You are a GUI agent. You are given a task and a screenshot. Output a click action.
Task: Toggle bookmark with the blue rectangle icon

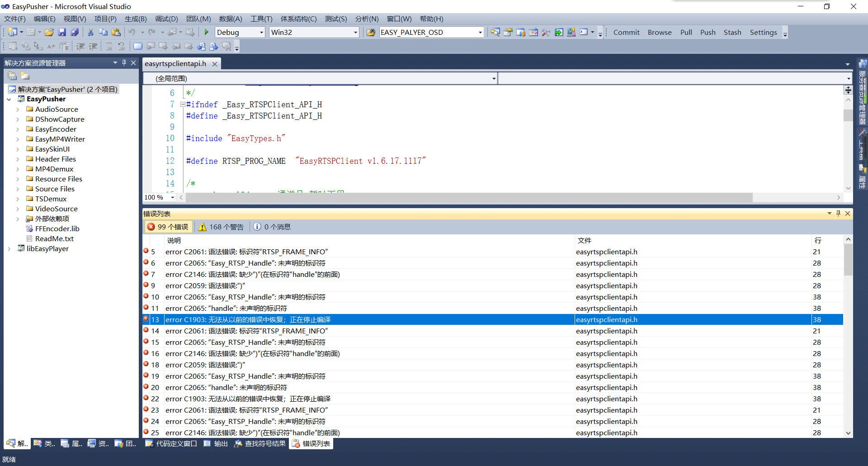138,46
